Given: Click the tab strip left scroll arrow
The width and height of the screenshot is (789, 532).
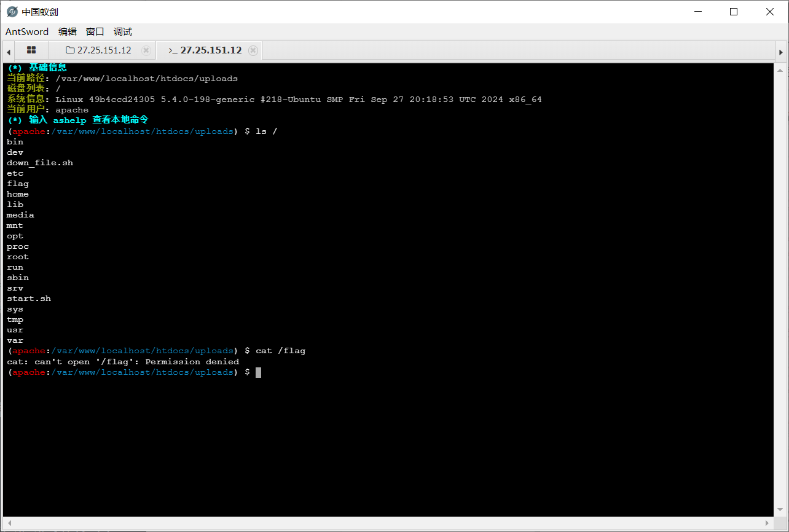Looking at the screenshot, I should click(9, 51).
